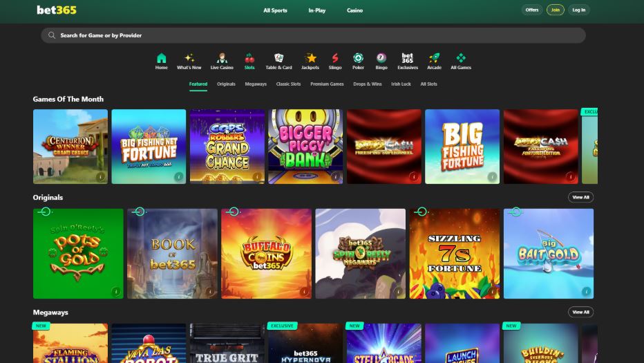This screenshot has width=644, height=363.
Task: Select the Originals slots tab
Action: pos(226,84)
